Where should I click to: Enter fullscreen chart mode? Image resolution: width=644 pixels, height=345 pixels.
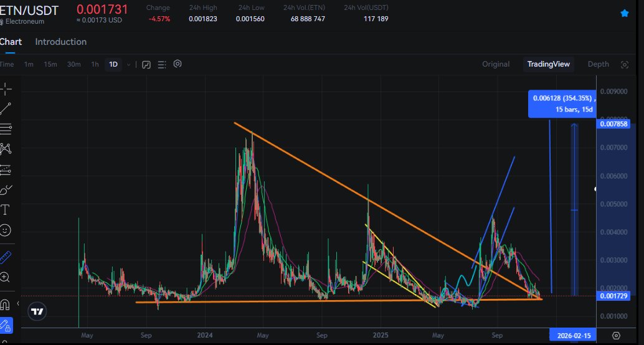tap(625, 65)
